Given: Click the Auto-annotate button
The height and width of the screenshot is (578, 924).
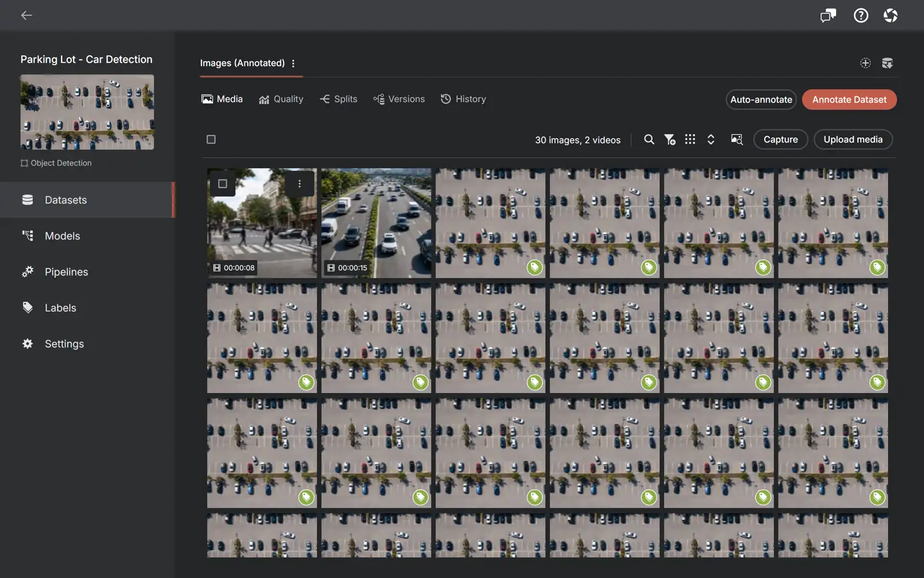Looking at the screenshot, I should point(761,100).
